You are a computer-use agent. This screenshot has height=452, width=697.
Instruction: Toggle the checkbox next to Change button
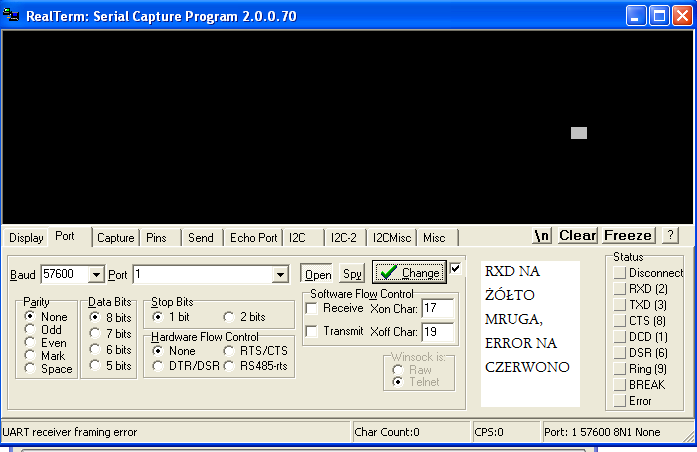455,268
